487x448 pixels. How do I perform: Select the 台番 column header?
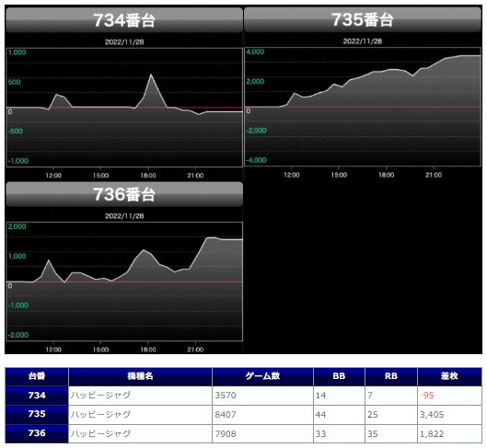[37, 376]
